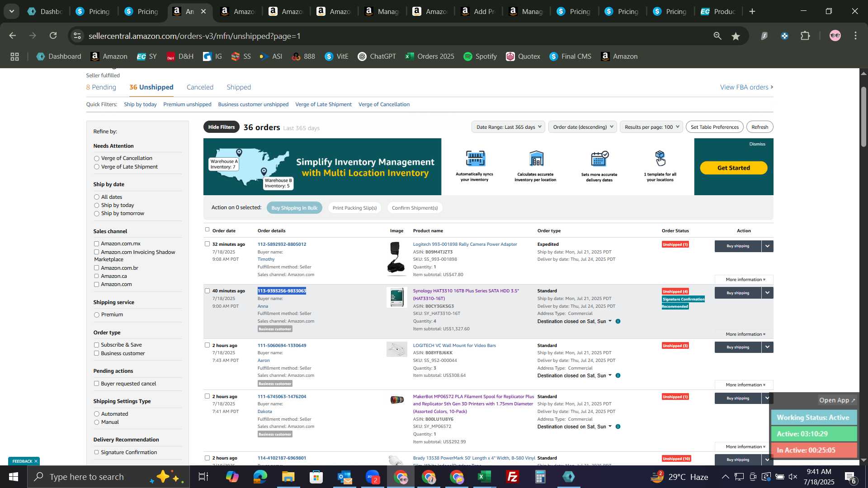
Task: Open the Spotify bookmark
Action: 480,56
